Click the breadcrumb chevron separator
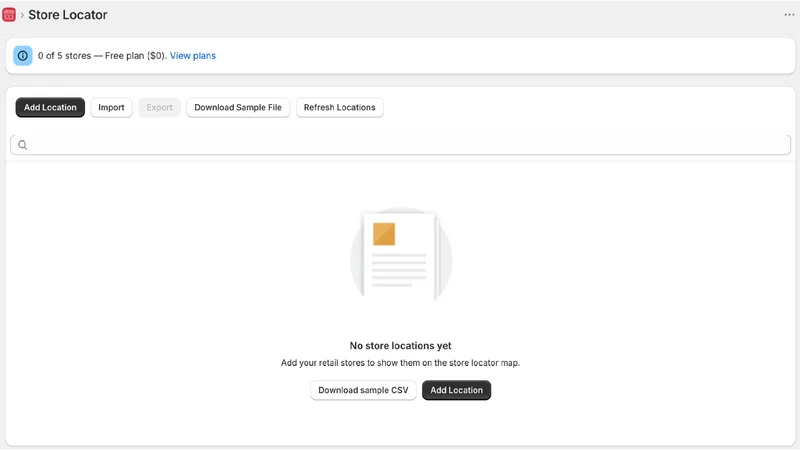The height and width of the screenshot is (450, 800). pyautogui.click(x=22, y=15)
